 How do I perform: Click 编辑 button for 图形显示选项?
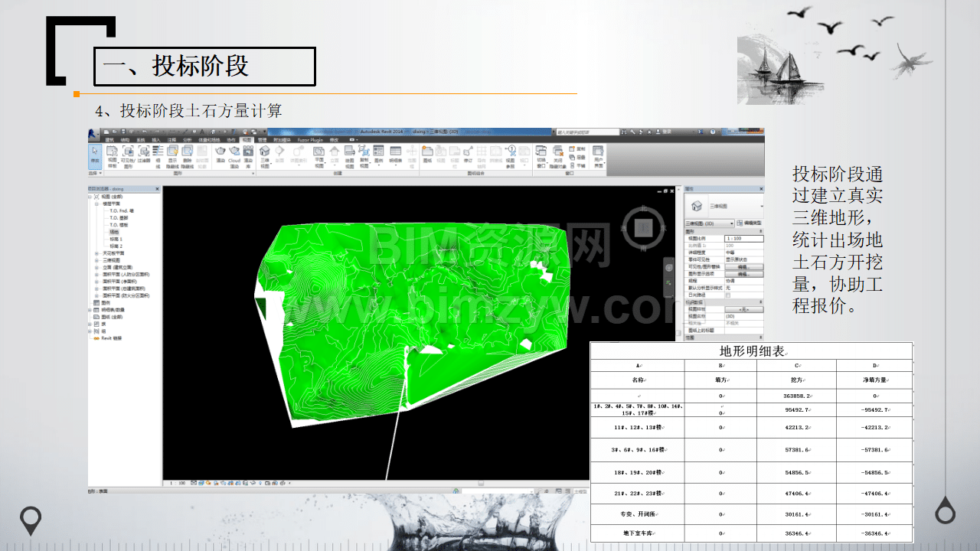pos(744,274)
